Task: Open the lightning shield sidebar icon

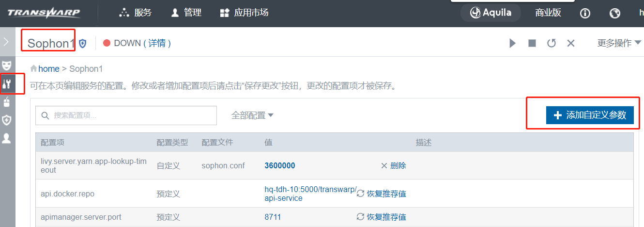Action: 7,120
